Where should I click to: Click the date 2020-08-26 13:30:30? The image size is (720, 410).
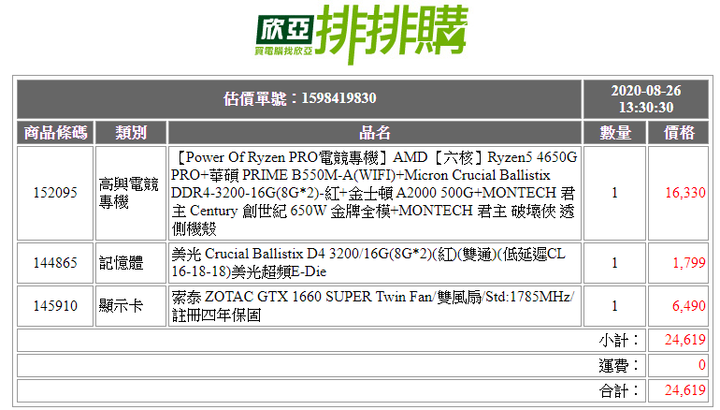click(x=646, y=99)
